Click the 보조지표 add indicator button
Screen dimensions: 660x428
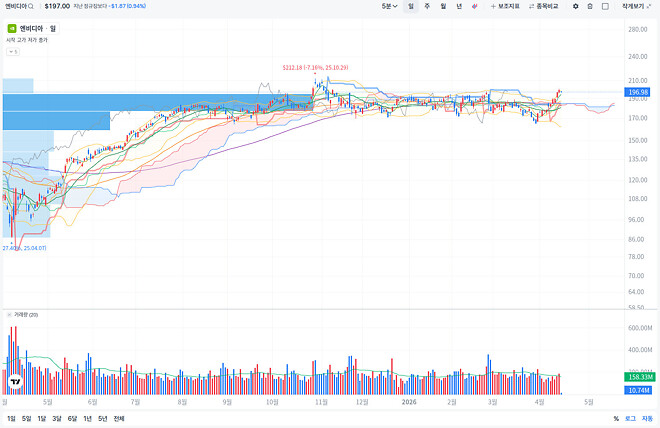tap(505, 6)
